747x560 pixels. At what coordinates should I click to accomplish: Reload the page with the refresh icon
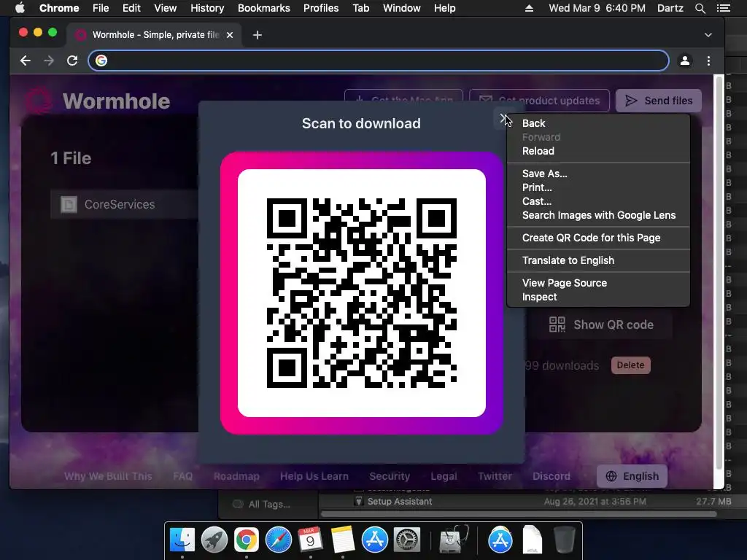[x=72, y=61]
